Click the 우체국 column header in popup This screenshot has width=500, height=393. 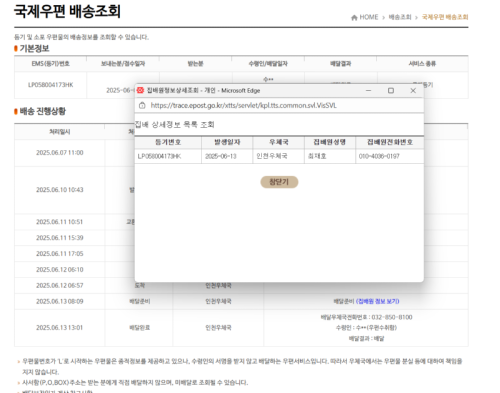(279, 142)
